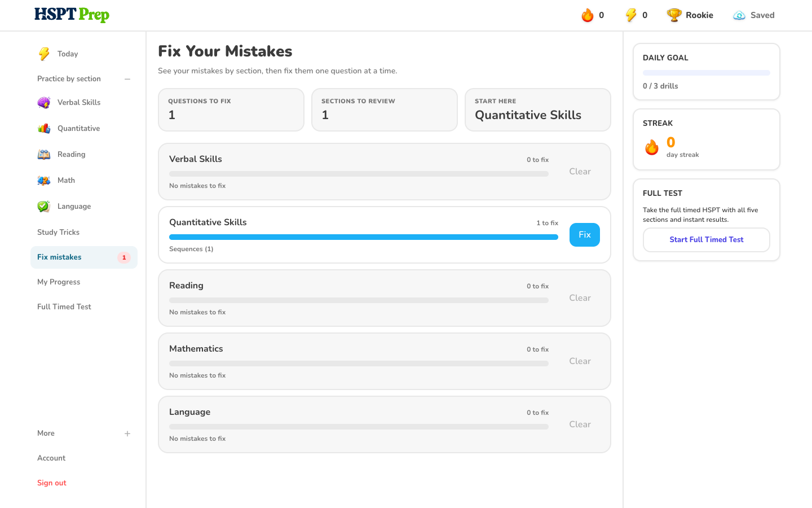This screenshot has width=812, height=508.
Task: Click the Language checkmark icon
Action: (x=44, y=206)
